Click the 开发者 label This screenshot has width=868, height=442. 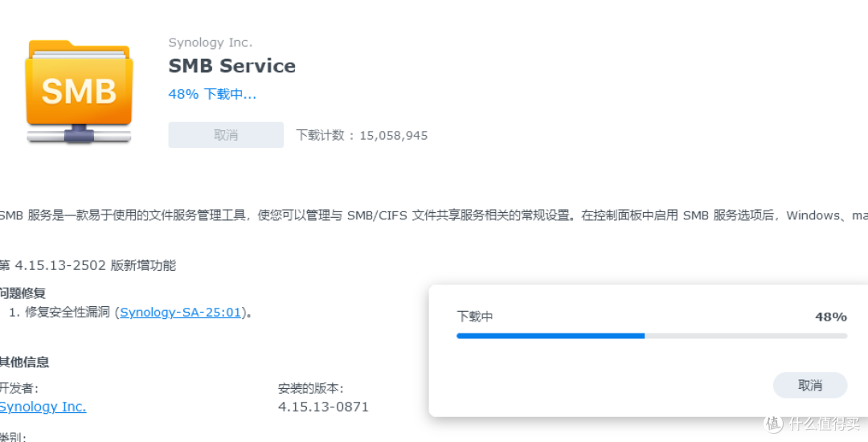[x=18, y=389]
